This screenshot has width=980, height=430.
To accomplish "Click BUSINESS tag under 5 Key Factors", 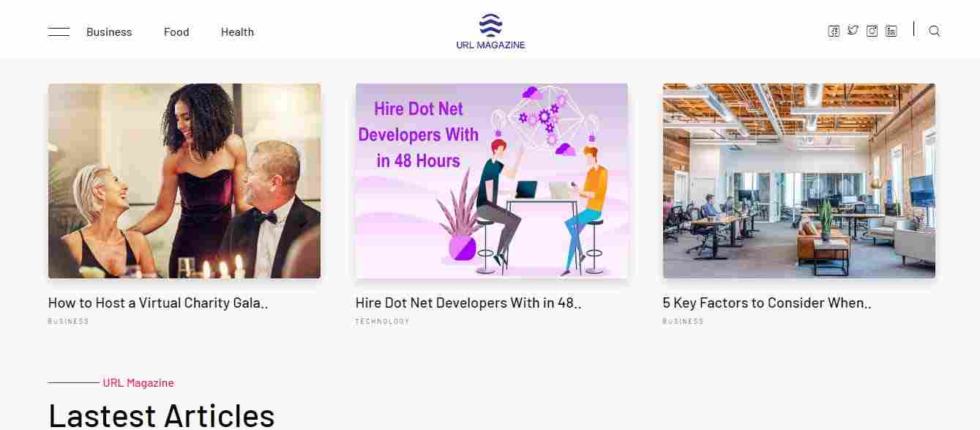I will point(684,322).
